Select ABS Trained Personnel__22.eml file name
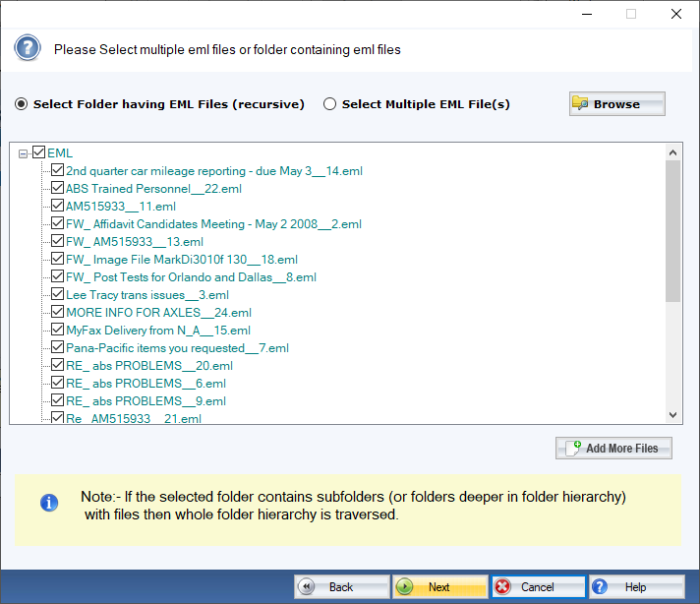Image resolution: width=700 pixels, height=604 pixels. tap(153, 189)
